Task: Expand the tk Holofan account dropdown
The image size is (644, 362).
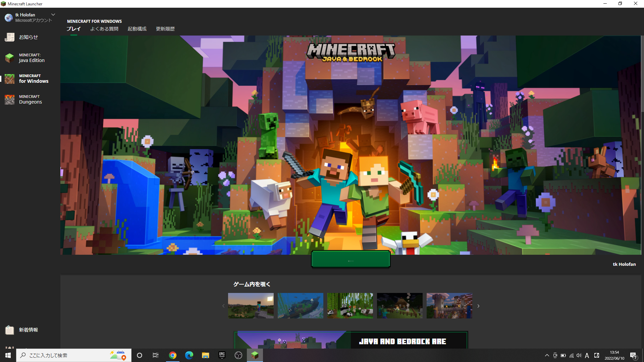Action: (53, 15)
